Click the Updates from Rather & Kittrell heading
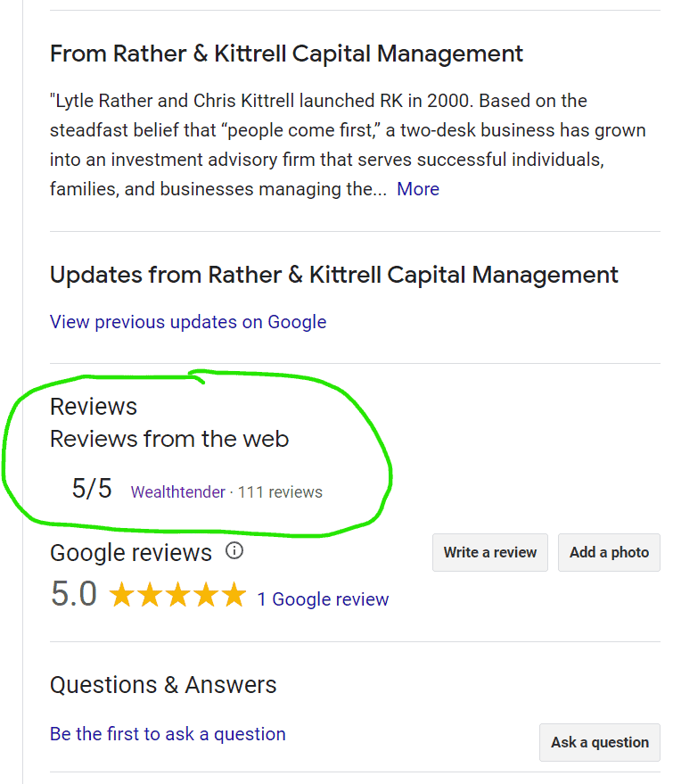This screenshot has height=784, width=673. click(333, 275)
